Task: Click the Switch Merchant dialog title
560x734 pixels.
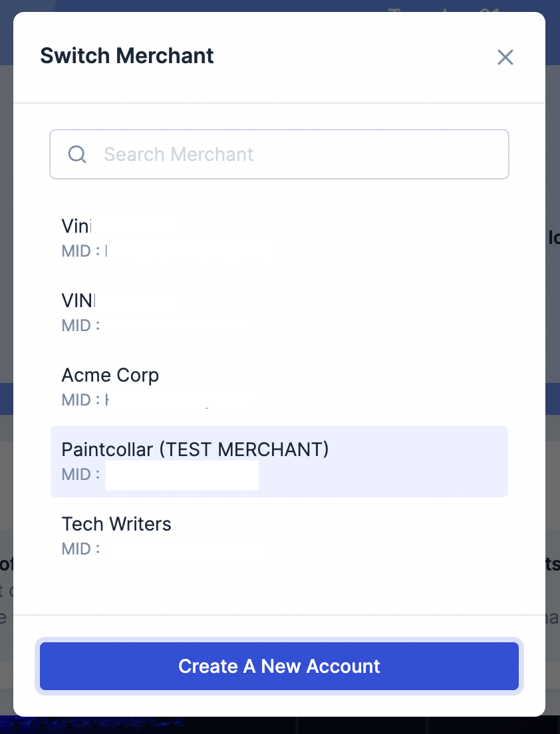Action: pos(126,56)
